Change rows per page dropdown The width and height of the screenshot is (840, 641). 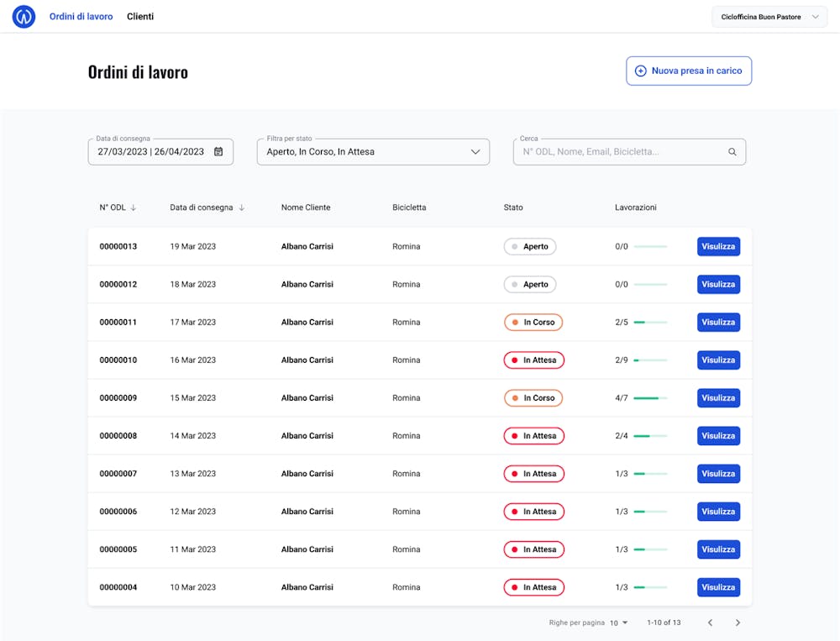tap(619, 623)
